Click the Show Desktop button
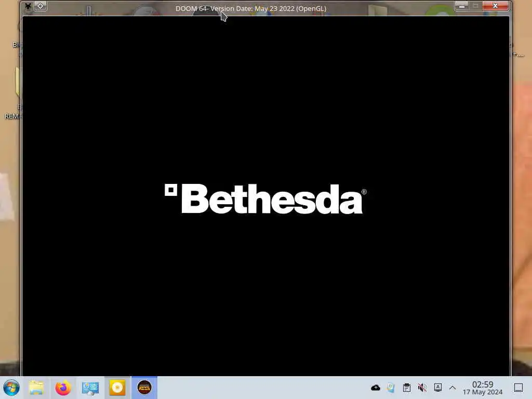Viewport: 532px width, 399px height. point(518,388)
